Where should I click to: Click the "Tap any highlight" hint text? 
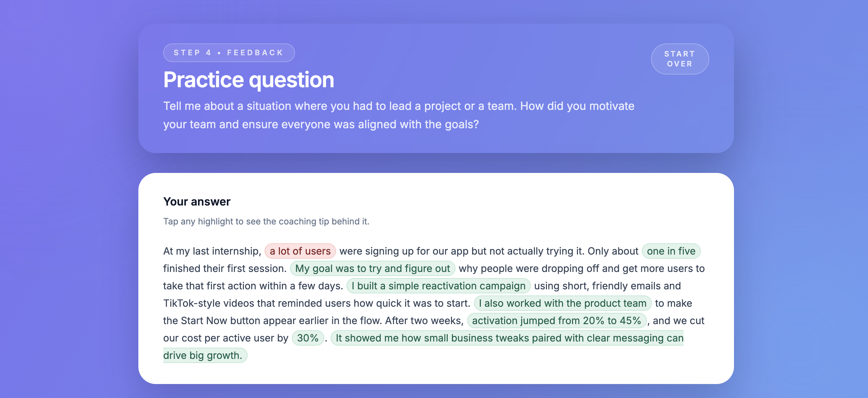(x=266, y=221)
